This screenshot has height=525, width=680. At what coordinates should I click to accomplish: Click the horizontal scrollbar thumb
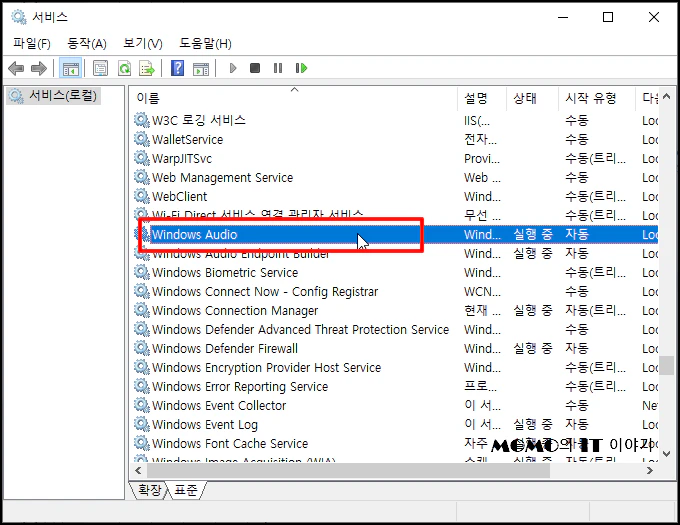[x=348, y=470]
